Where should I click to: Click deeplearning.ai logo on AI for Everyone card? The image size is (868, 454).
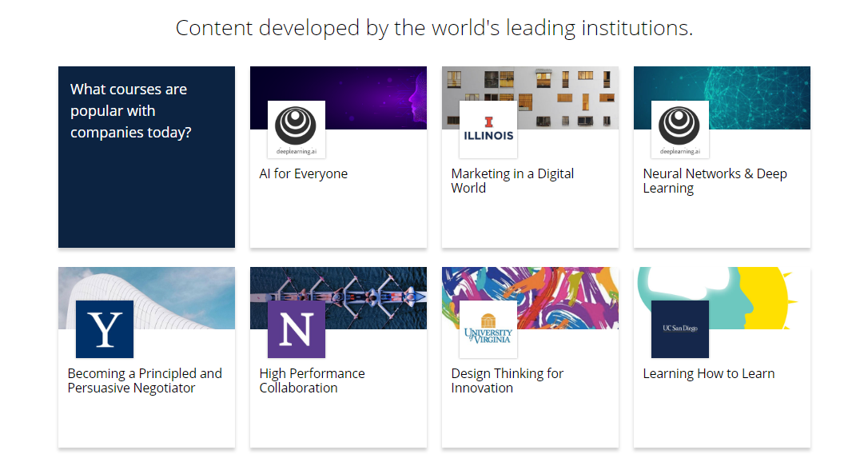click(x=296, y=129)
